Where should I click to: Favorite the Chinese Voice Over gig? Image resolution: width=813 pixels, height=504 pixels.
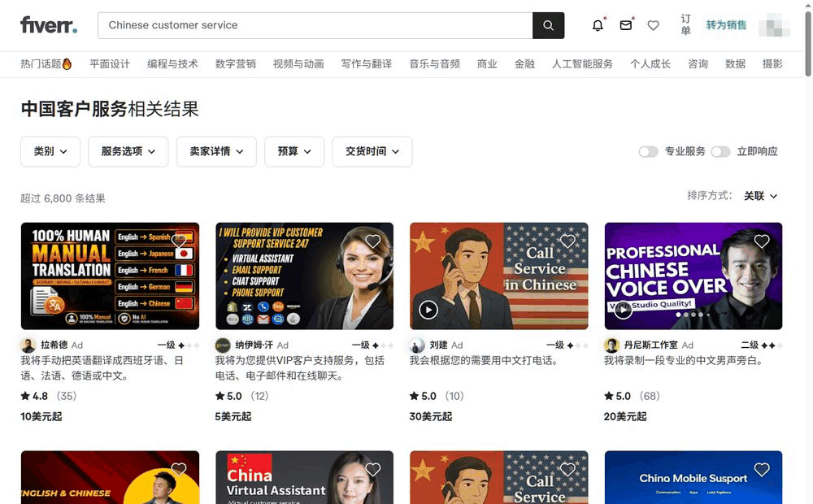[762, 241]
